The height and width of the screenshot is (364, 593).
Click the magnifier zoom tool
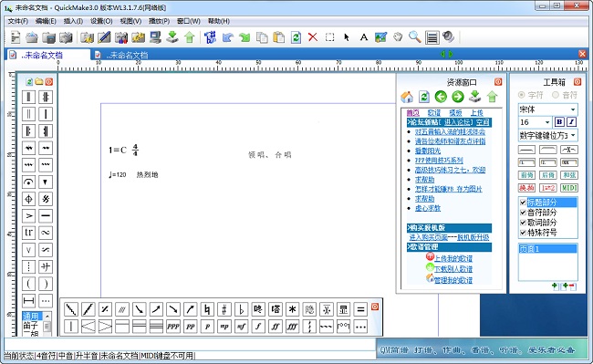pos(414,37)
